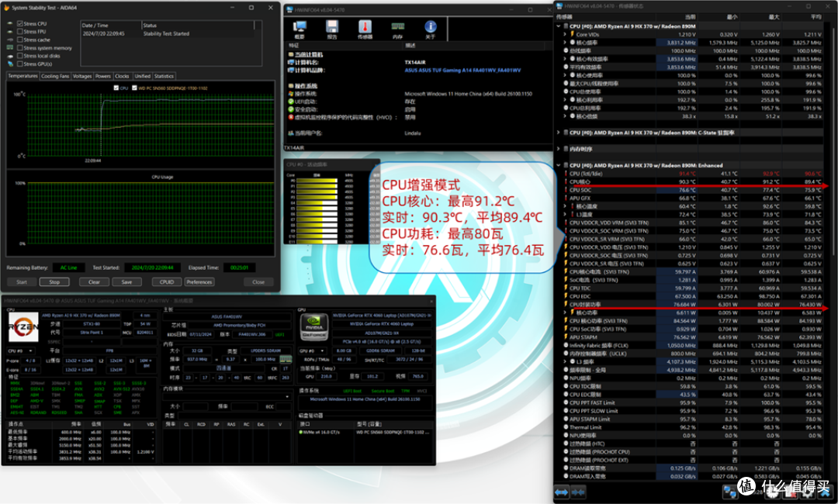
Task: Switch to the Unified tab
Action: [142, 76]
